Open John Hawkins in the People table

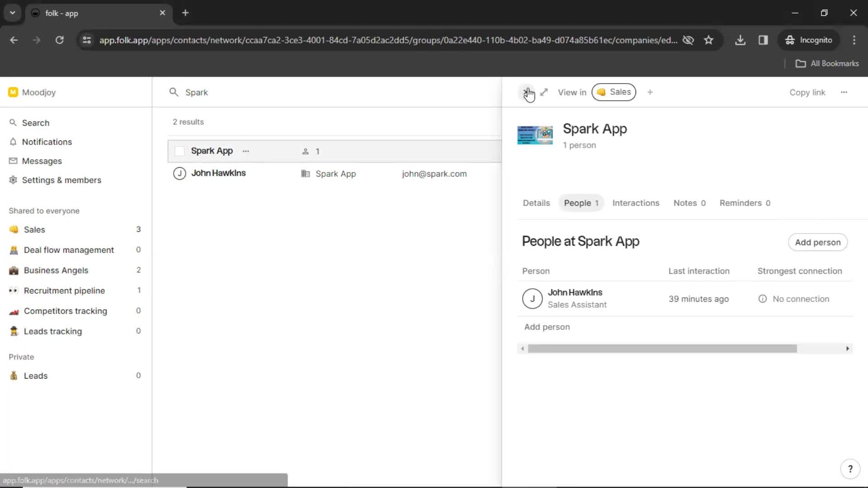point(575,292)
